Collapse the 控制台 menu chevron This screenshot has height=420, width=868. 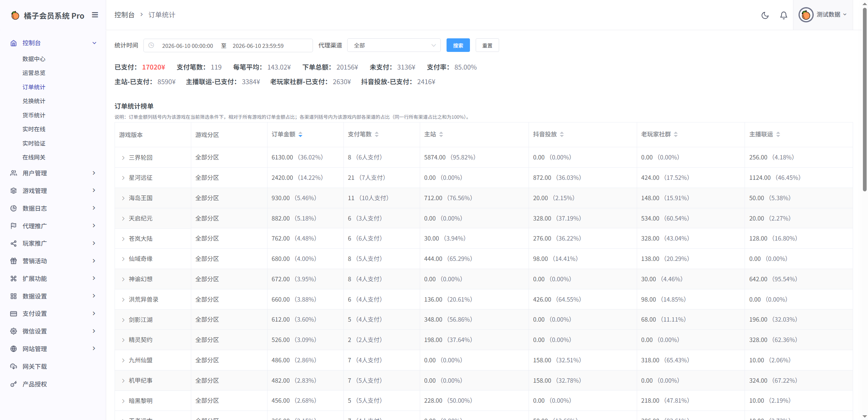[94, 43]
